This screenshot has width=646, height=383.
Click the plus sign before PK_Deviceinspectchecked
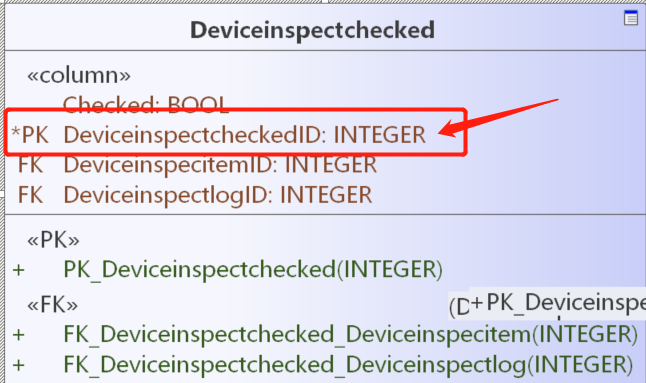tap(19, 270)
